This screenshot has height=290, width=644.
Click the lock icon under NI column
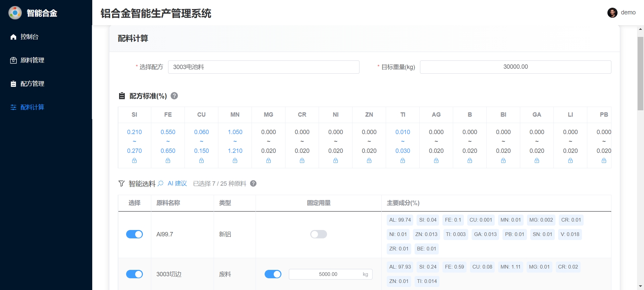335,161
